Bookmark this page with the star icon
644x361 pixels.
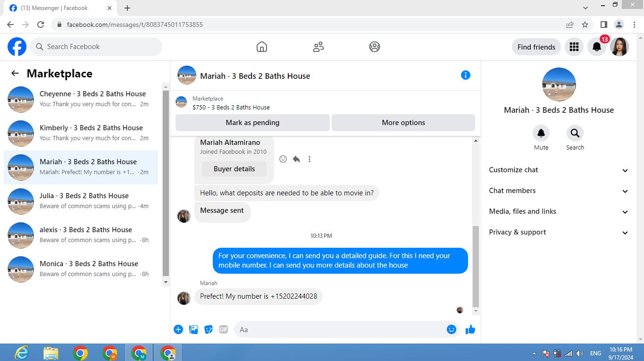click(585, 25)
